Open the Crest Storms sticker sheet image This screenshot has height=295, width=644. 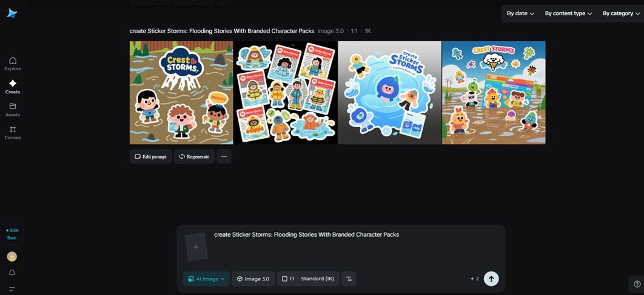(494, 93)
